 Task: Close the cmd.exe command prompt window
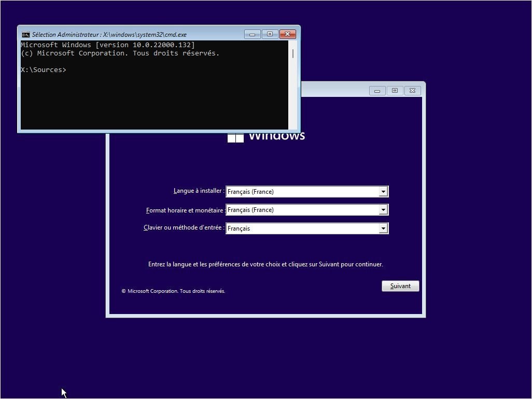tap(287, 34)
